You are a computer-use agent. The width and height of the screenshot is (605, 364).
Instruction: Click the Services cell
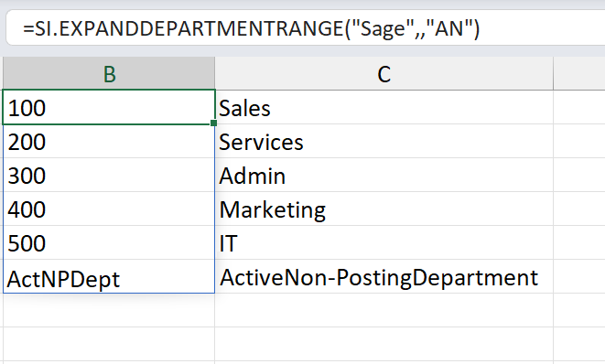point(384,141)
